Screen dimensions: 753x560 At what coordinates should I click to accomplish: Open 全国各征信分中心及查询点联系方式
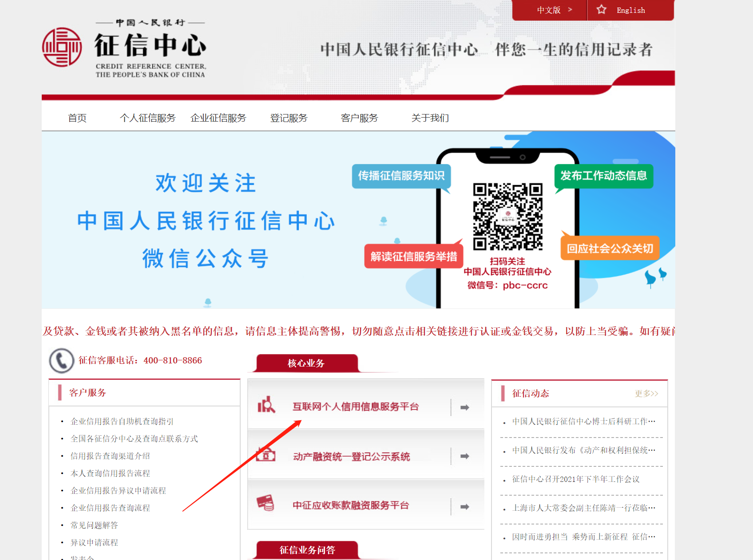click(x=134, y=439)
